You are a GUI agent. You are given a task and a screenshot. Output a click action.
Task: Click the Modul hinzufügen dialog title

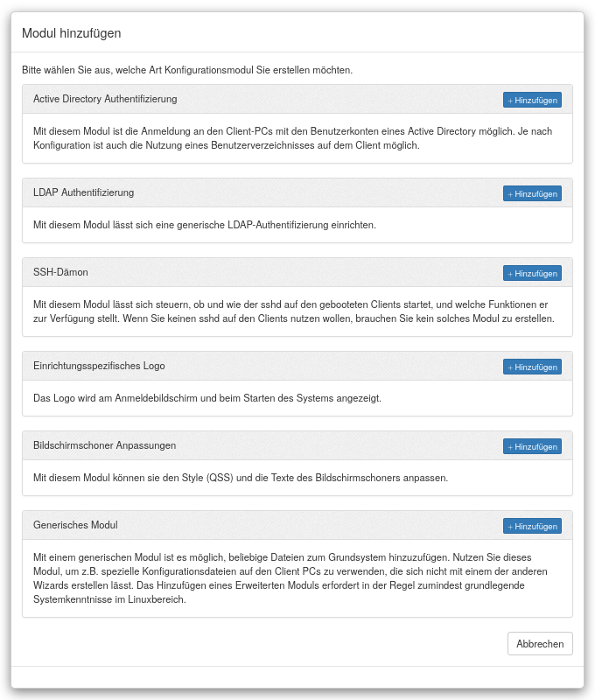pos(71,33)
